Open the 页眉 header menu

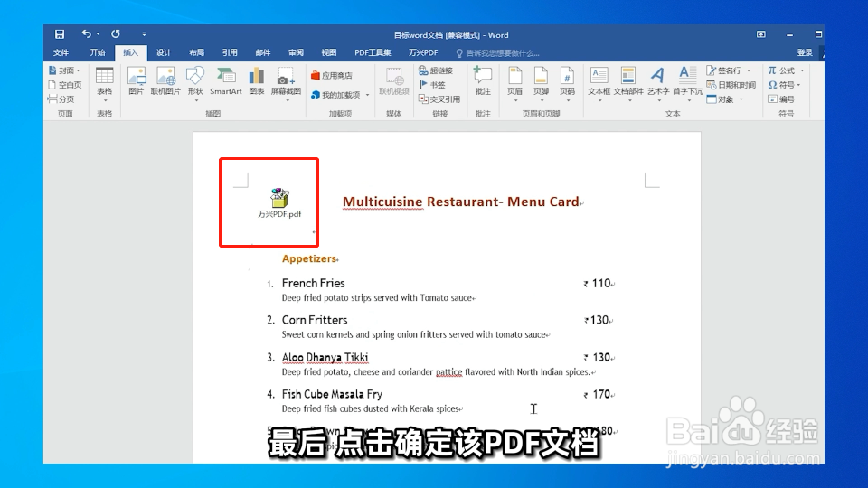[x=514, y=83]
